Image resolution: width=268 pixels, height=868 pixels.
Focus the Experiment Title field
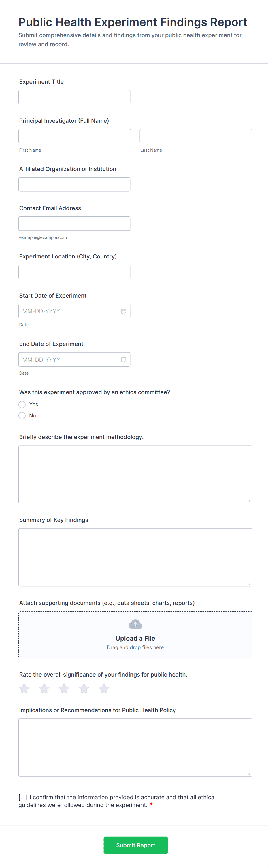coord(74,97)
